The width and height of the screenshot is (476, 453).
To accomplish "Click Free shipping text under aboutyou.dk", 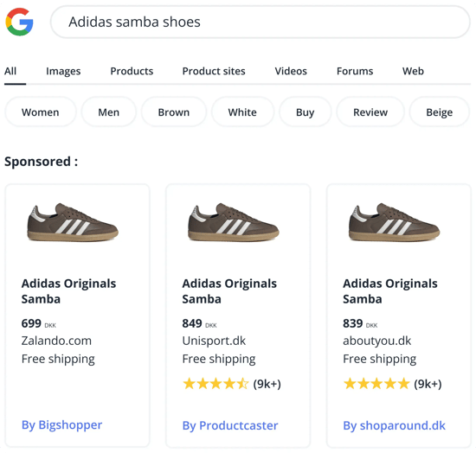I will pos(379,360).
